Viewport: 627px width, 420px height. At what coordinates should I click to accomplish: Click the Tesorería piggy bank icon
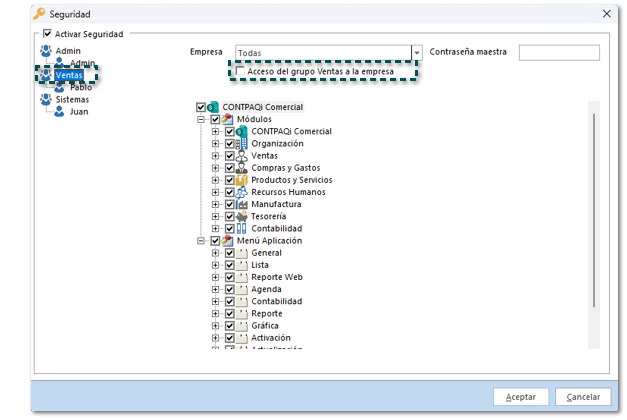coord(242,216)
